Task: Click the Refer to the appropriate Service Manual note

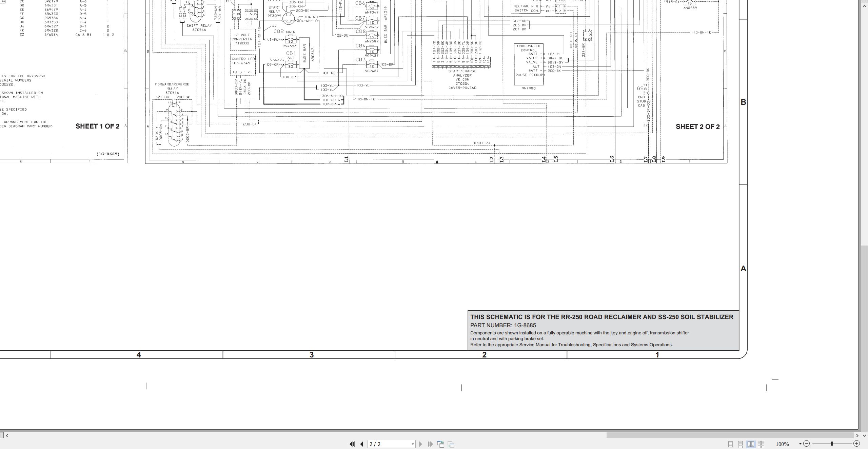Action: coord(571,345)
